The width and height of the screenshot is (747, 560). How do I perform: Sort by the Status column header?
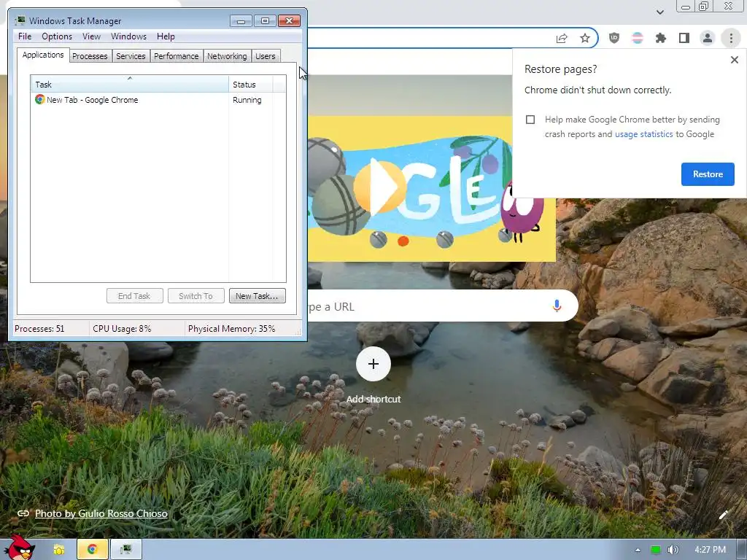click(x=251, y=85)
